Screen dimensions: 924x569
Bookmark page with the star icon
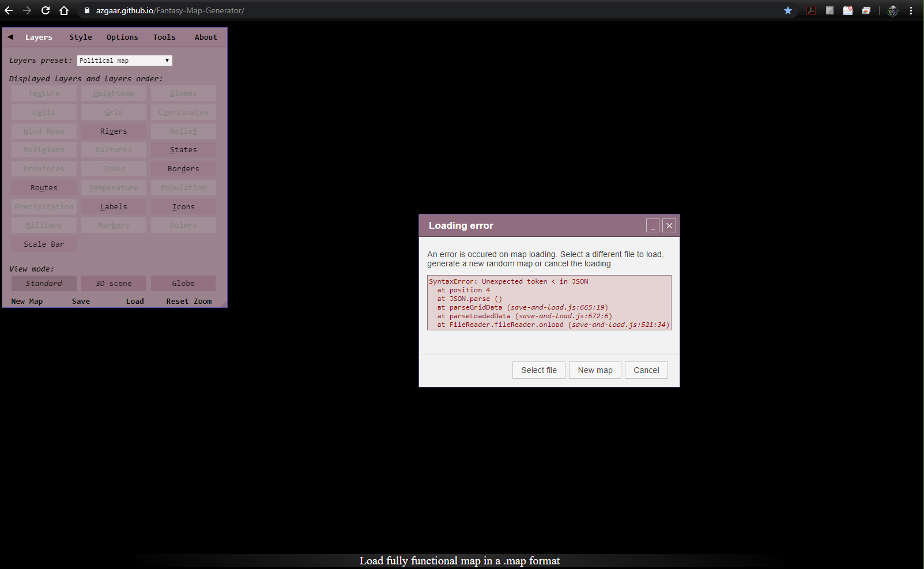tap(788, 10)
